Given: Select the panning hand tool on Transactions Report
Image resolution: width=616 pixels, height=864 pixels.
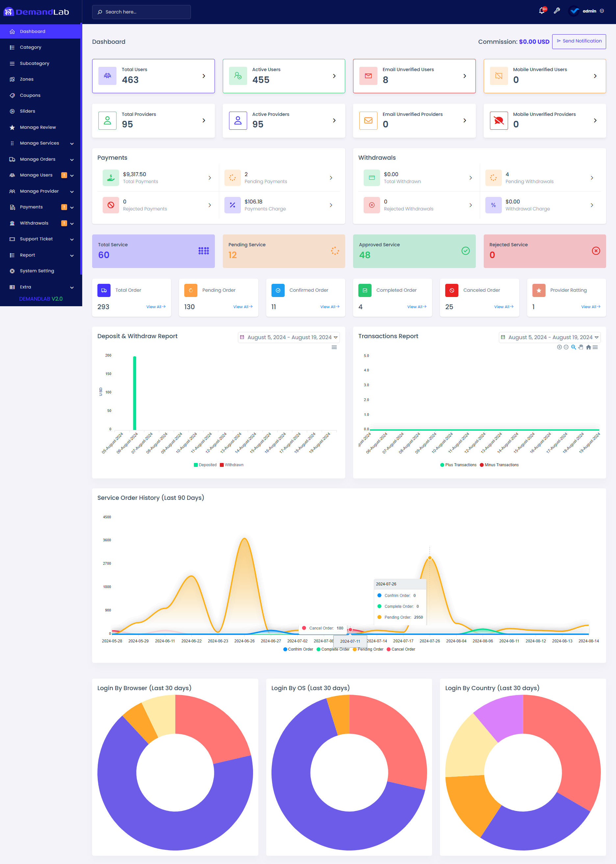Looking at the screenshot, I should [x=581, y=347].
